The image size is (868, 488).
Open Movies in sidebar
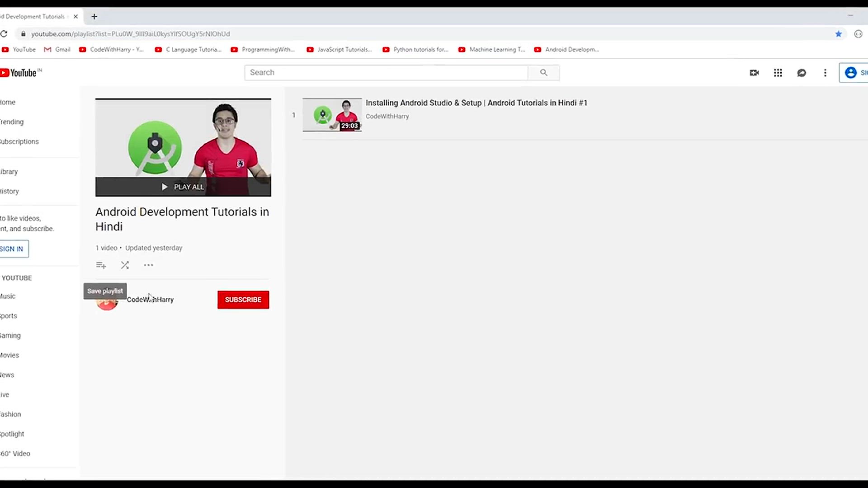pyautogui.click(x=9, y=355)
